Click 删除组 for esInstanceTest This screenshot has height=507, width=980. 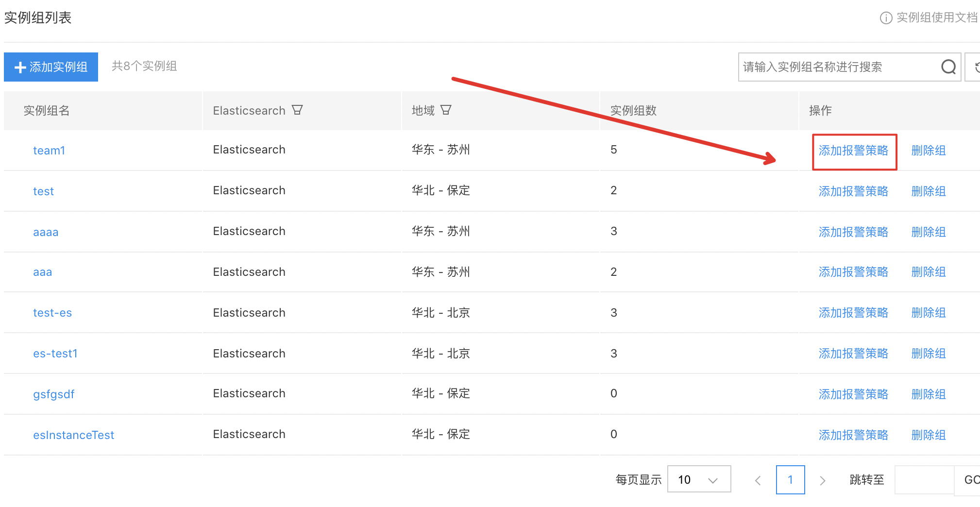point(929,435)
